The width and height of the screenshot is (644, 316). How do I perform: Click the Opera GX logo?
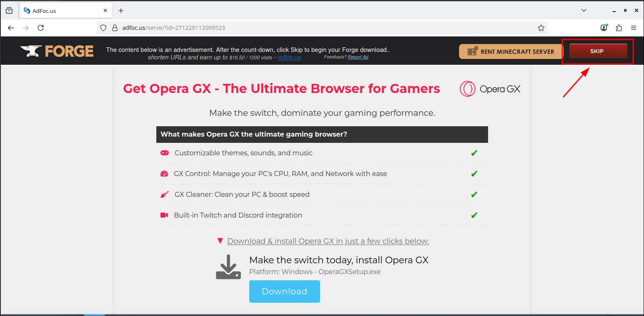pyautogui.click(x=490, y=89)
